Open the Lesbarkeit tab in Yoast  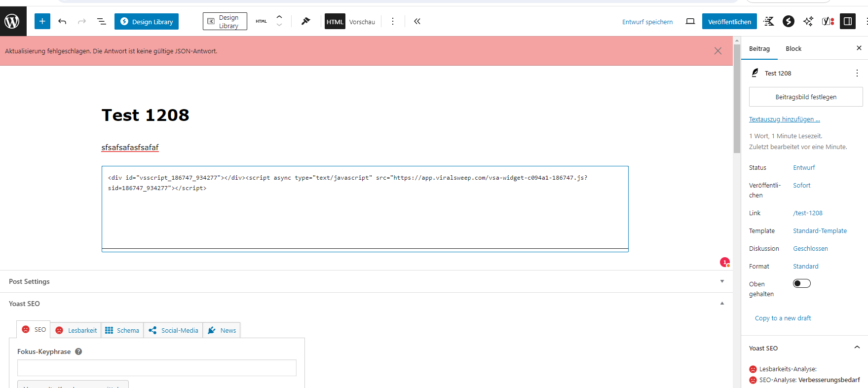click(76, 330)
